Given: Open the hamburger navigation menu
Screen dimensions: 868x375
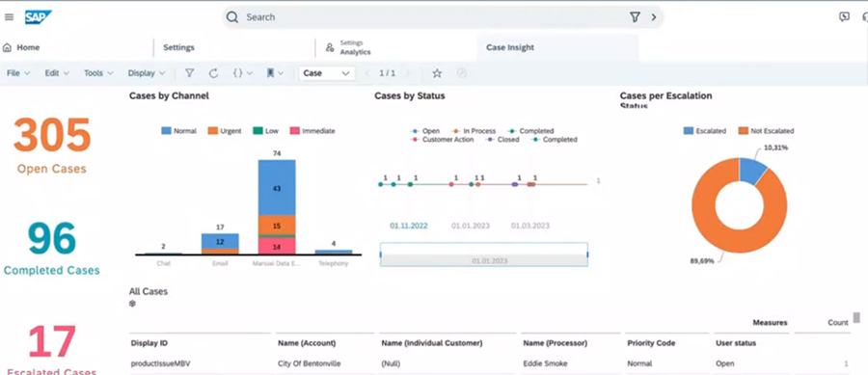Looking at the screenshot, I should tap(9, 17).
